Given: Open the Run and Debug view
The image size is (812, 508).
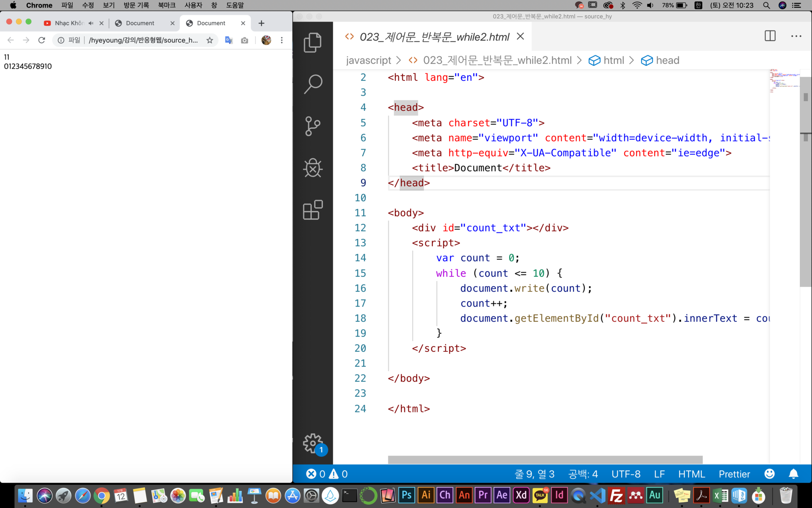Looking at the screenshot, I should (313, 168).
